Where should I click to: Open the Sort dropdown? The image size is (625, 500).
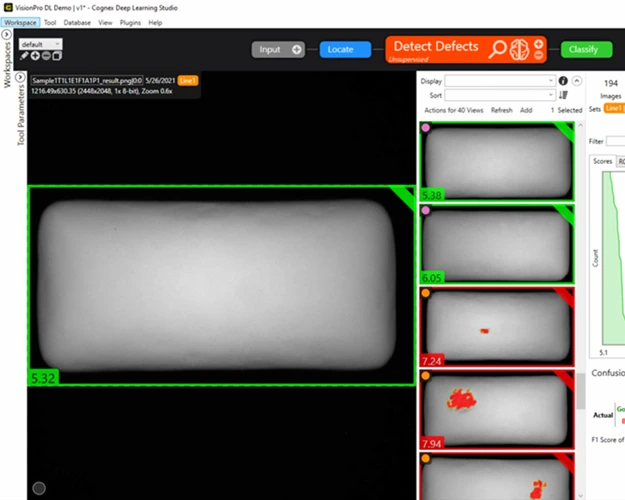500,95
